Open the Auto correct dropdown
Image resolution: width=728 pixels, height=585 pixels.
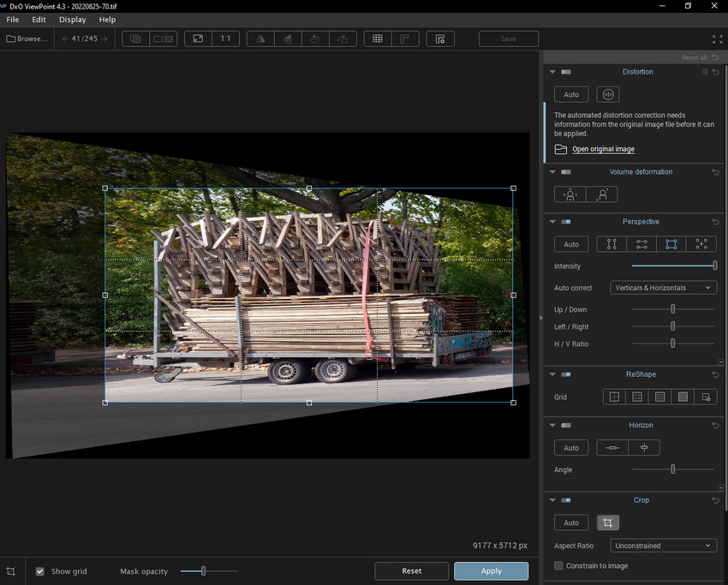(x=664, y=288)
